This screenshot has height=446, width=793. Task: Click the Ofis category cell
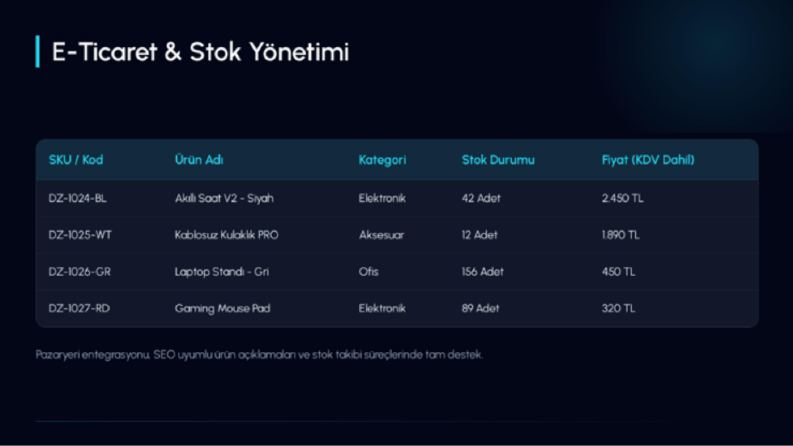(368, 272)
